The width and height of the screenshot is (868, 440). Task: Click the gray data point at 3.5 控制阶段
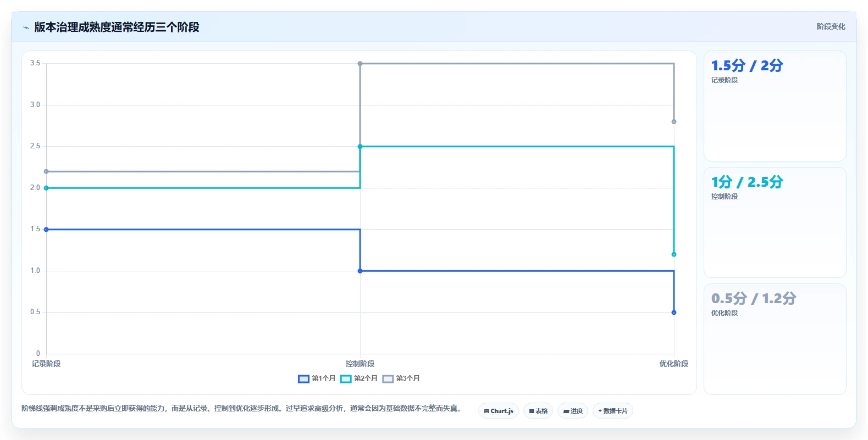tap(360, 64)
